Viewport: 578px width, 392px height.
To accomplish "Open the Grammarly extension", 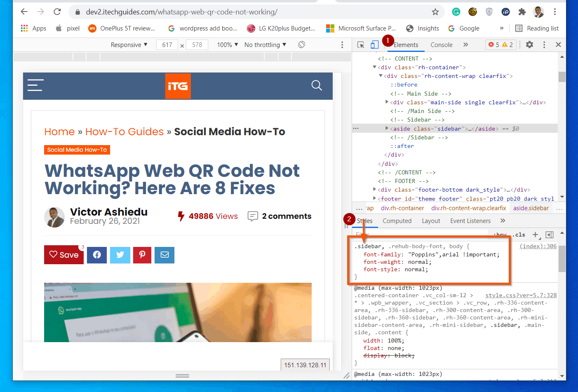I will click(456, 12).
